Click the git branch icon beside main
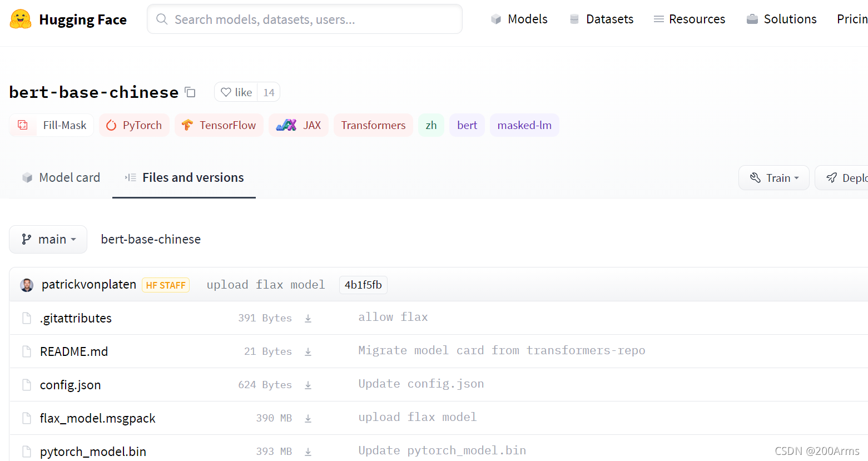The height and width of the screenshot is (461, 868). coord(26,239)
